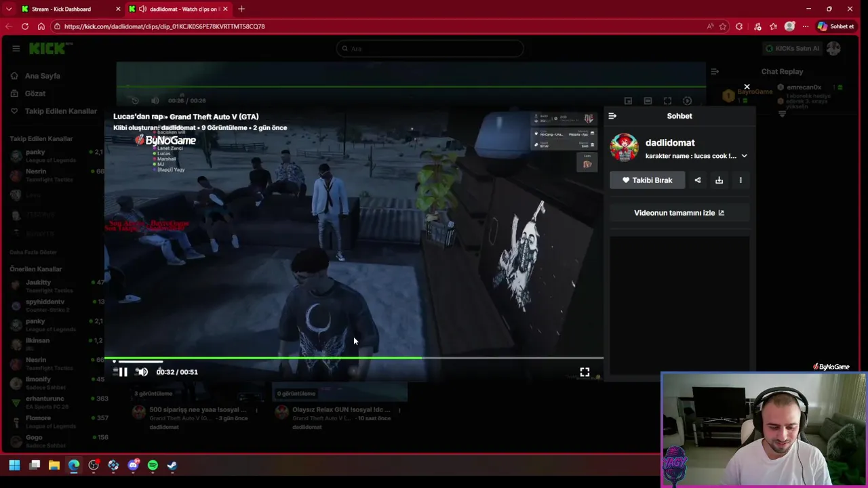Image resolution: width=868 pixels, height=488 pixels.
Task: Open the Kick hamburger sidebar menu
Action: coord(16,48)
